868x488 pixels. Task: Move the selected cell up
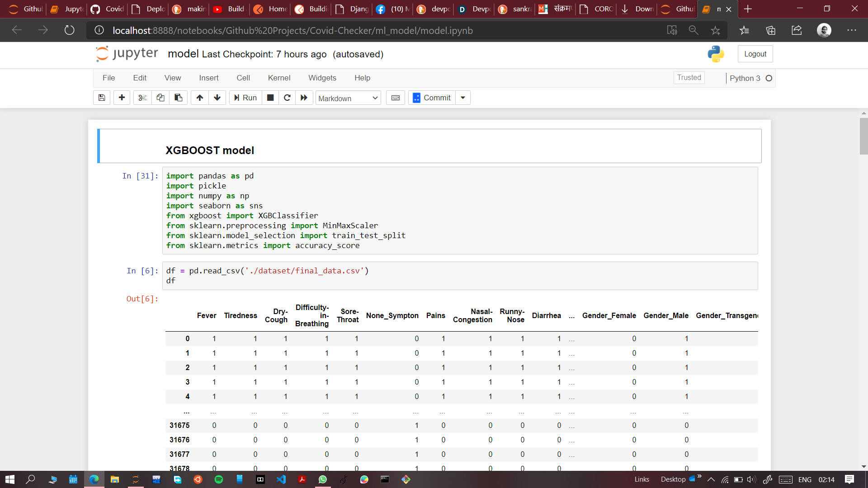[x=200, y=98]
